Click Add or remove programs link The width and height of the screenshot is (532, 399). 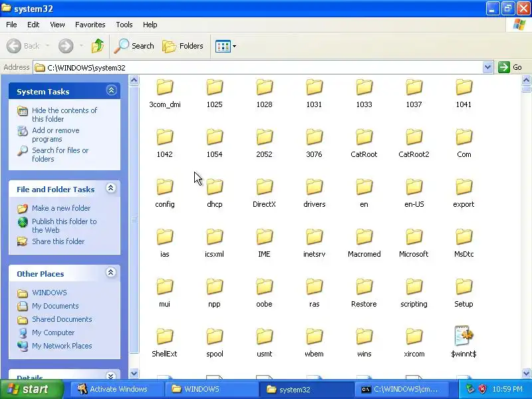(56, 135)
